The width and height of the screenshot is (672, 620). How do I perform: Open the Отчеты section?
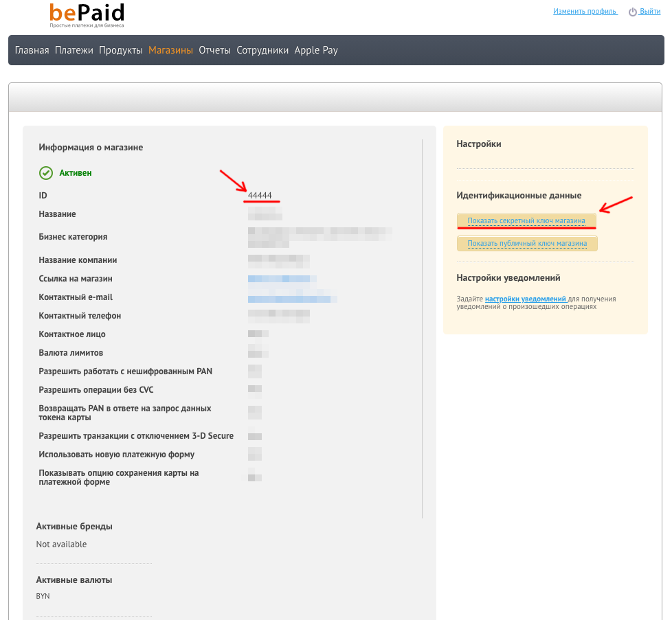pyautogui.click(x=214, y=50)
